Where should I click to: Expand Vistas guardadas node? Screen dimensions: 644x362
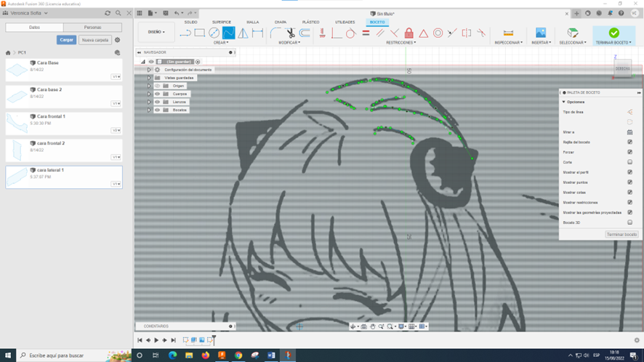pos(149,78)
